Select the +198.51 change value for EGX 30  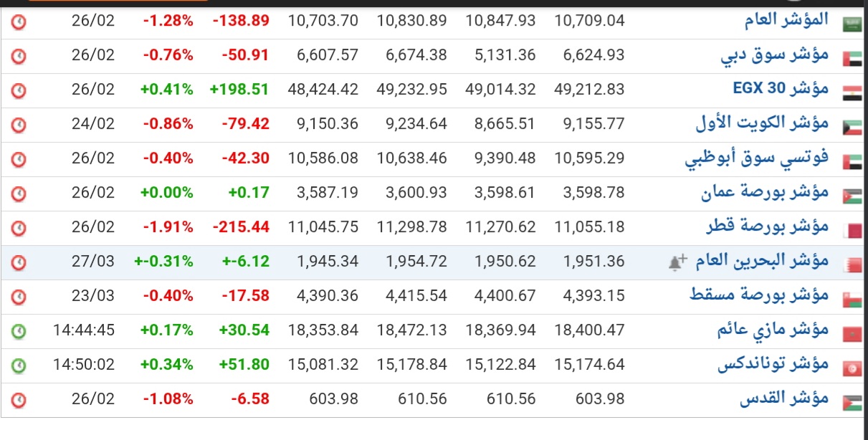coord(239,90)
